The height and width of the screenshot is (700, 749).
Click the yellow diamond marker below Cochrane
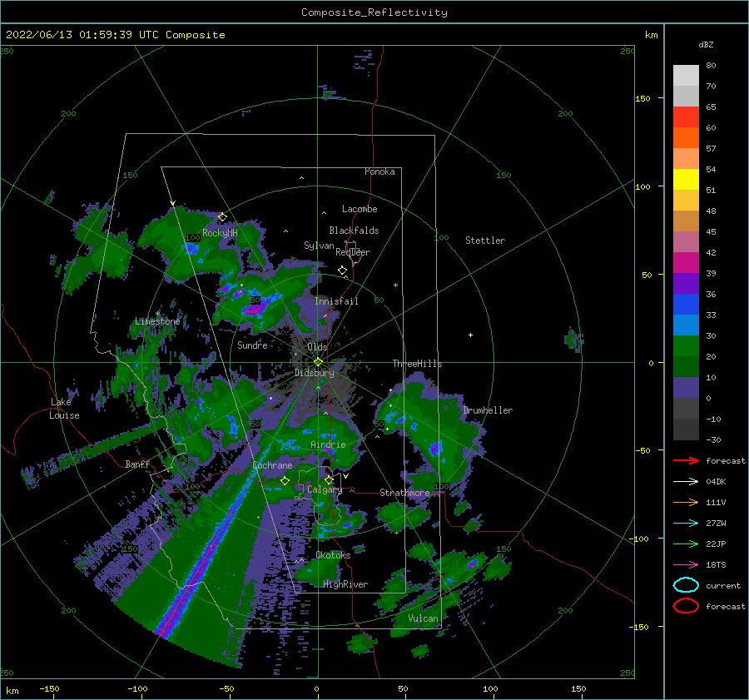(285, 481)
